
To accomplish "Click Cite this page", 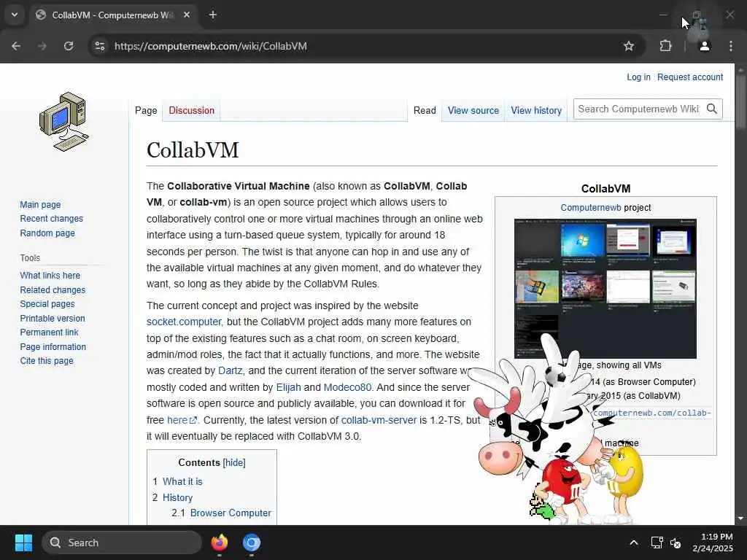I will pyautogui.click(x=47, y=361).
